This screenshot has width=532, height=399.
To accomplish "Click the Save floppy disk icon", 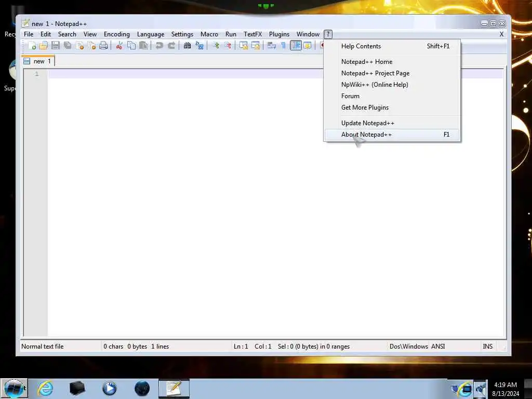I will (x=55, y=46).
